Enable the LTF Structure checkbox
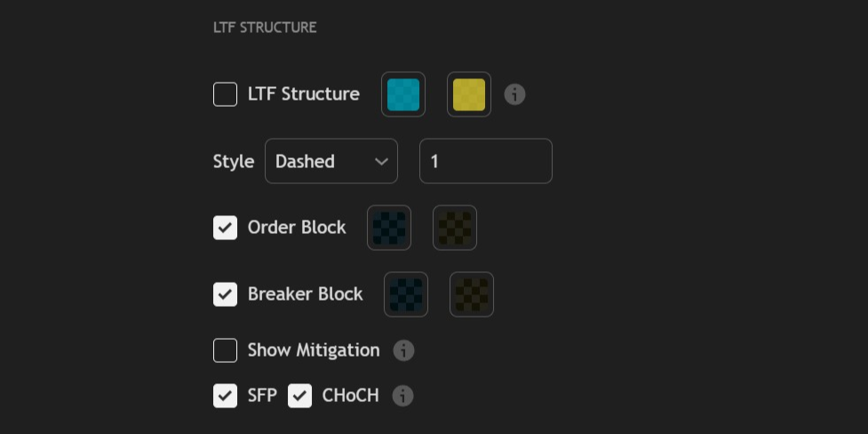This screenshot has height=434, width=868. 225,94
